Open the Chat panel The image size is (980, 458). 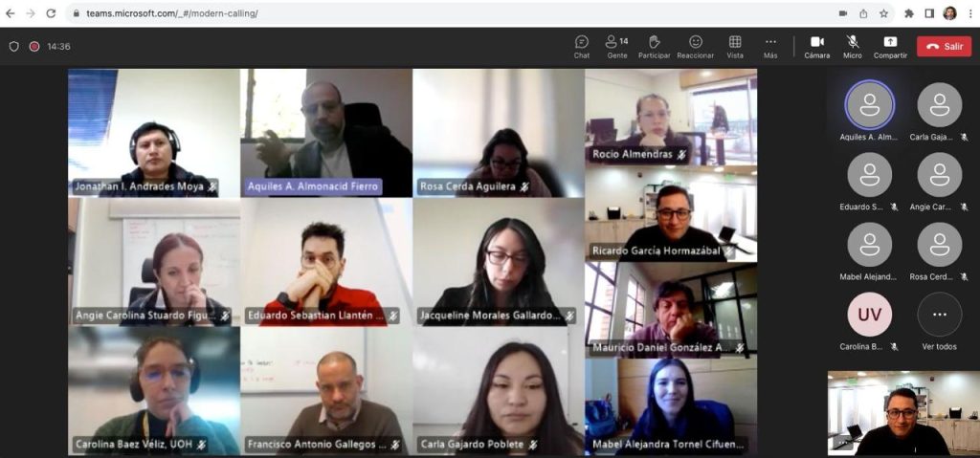(581, 47)
